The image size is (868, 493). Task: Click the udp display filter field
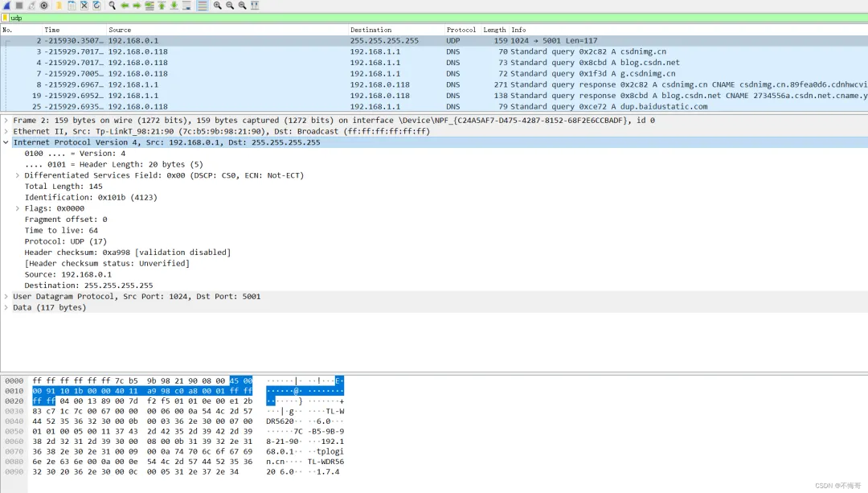tap(437, 18)
